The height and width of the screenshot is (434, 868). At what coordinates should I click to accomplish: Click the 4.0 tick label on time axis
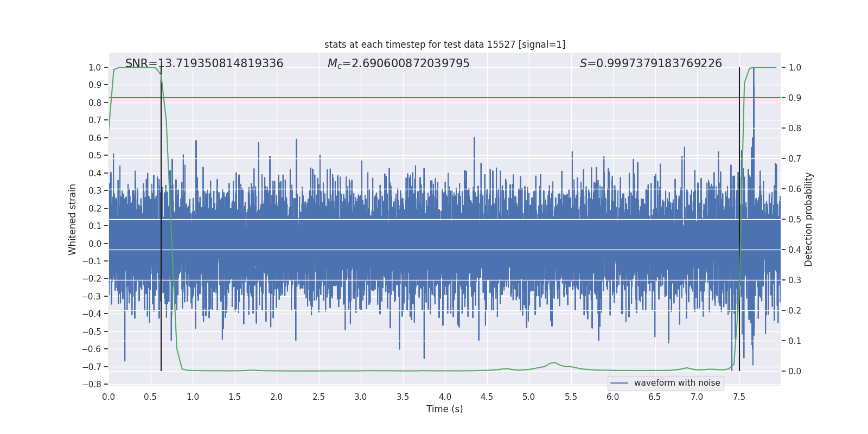[445, 397]
